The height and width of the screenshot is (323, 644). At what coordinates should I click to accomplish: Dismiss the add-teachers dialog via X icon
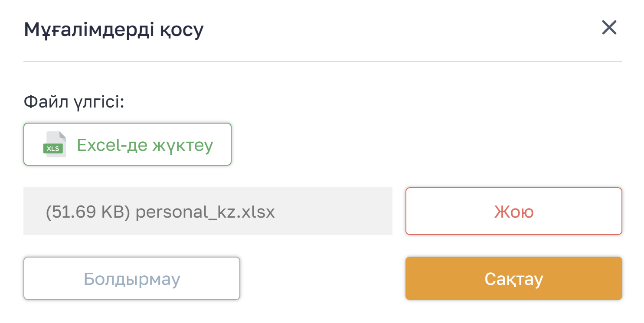click(609, 28)
